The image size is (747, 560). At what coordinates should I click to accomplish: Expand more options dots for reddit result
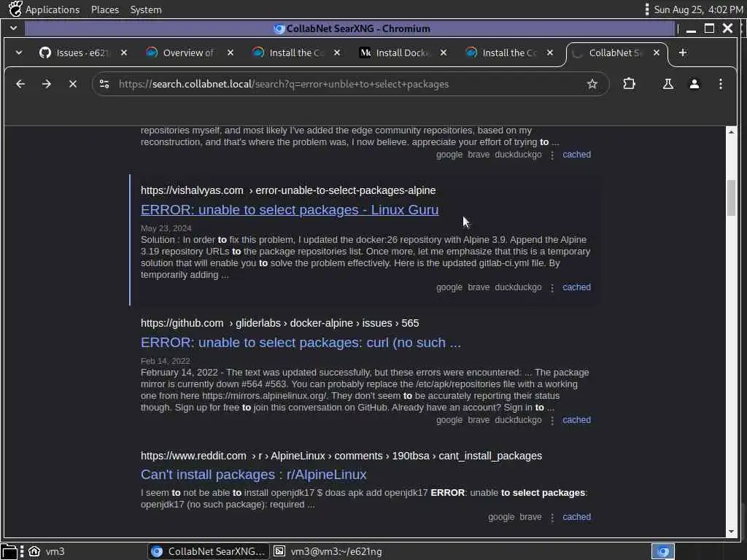point(552,518)
